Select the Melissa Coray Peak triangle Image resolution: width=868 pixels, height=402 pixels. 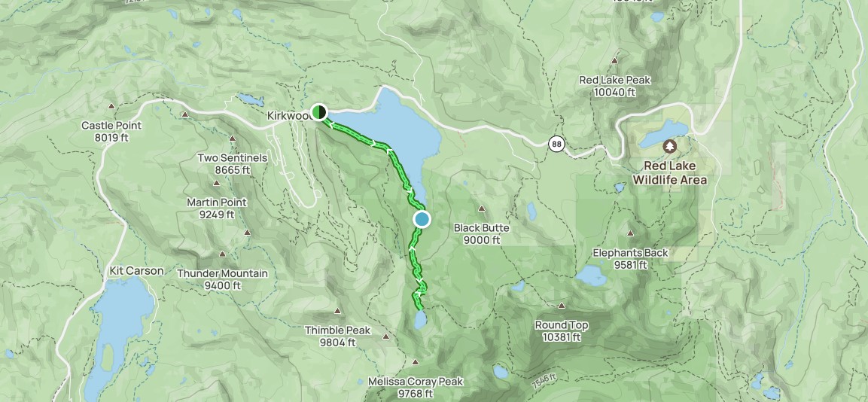click(416, 362)
